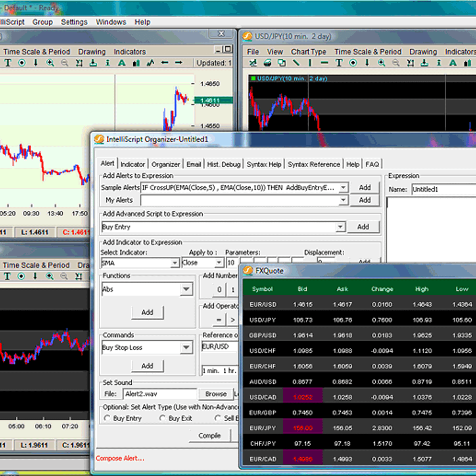The height and width of the screenshot is (476, 476).
Task: Click the Compile button
Action: click(209, 436)
